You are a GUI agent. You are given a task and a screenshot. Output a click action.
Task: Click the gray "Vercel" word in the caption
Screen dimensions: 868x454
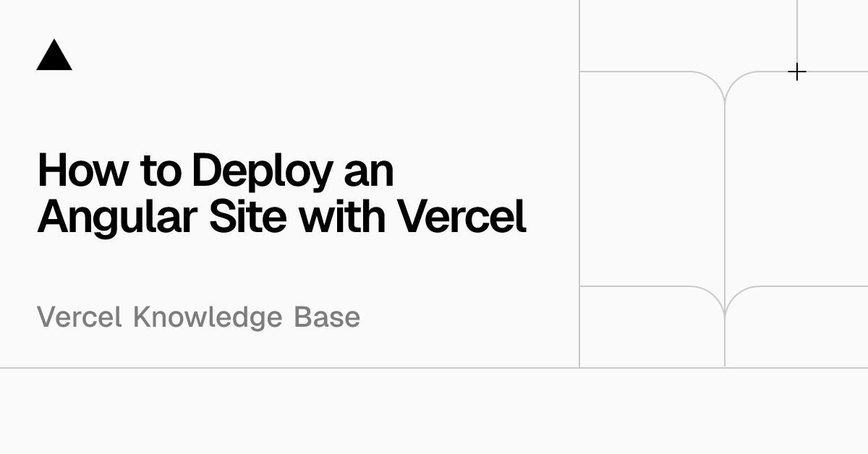[x=80, y=317]
